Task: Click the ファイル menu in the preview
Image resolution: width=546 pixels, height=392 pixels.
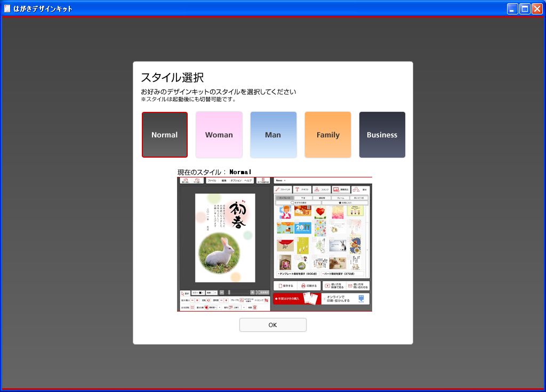Action: 212,181
